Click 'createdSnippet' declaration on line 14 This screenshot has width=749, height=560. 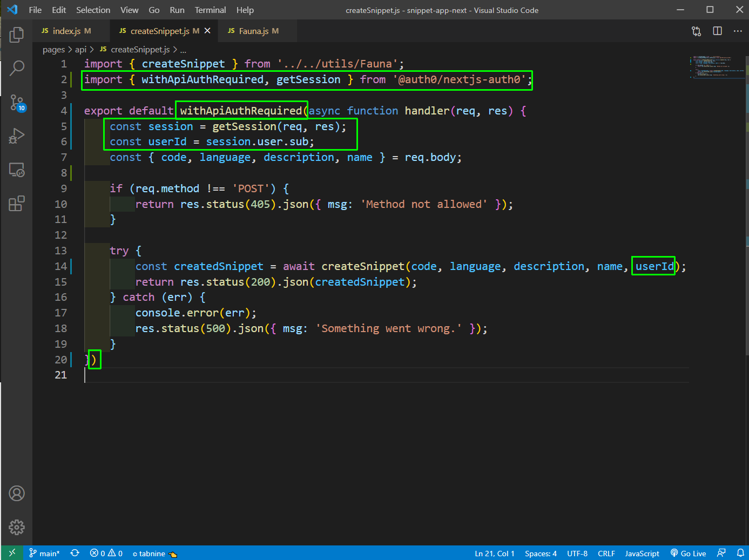click(x=219, y=266)
